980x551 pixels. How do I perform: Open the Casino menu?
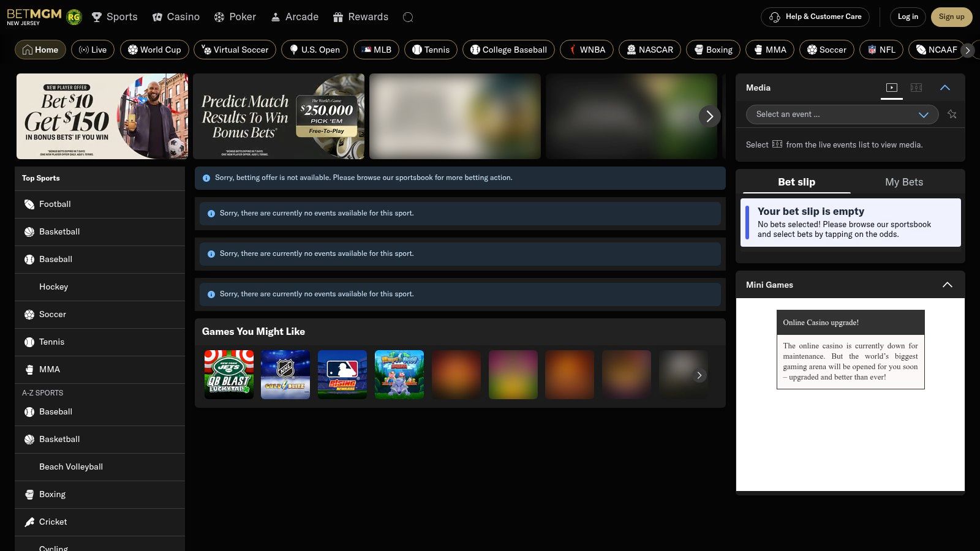pyautogui.click(x=176, y=17)
